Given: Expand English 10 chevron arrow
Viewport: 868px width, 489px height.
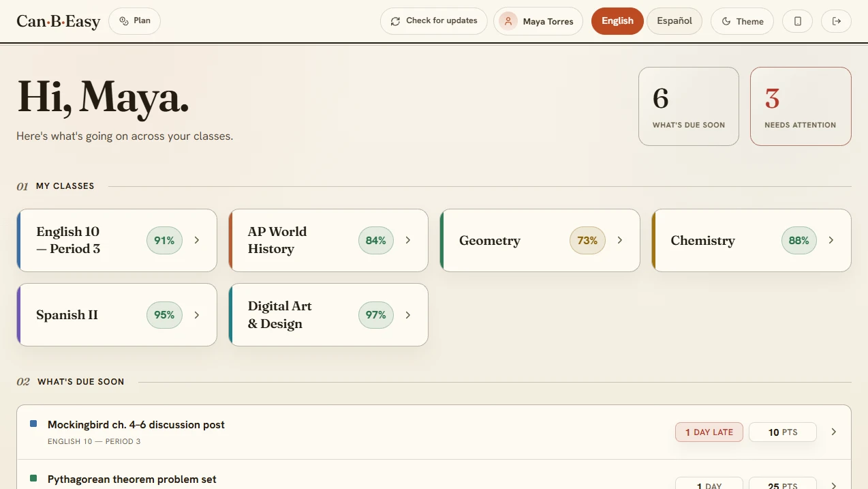Looking at the screenshot, I should point(197,240).
